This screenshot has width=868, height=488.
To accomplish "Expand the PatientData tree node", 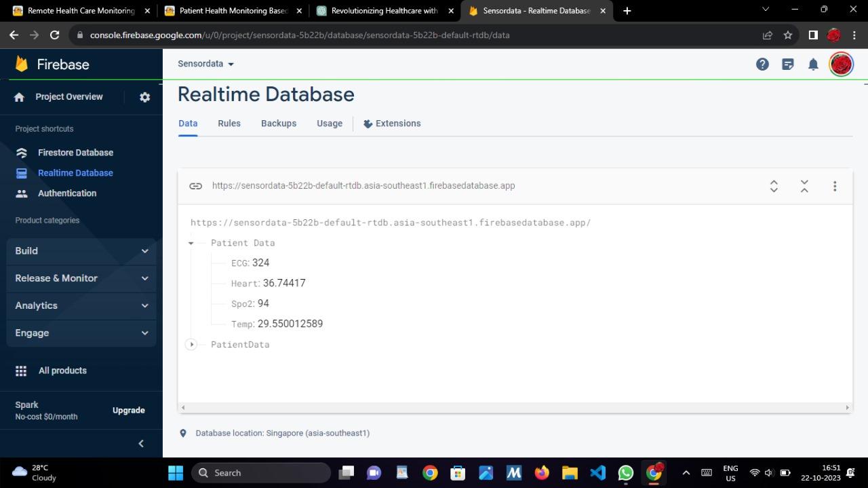I will 191,345.
